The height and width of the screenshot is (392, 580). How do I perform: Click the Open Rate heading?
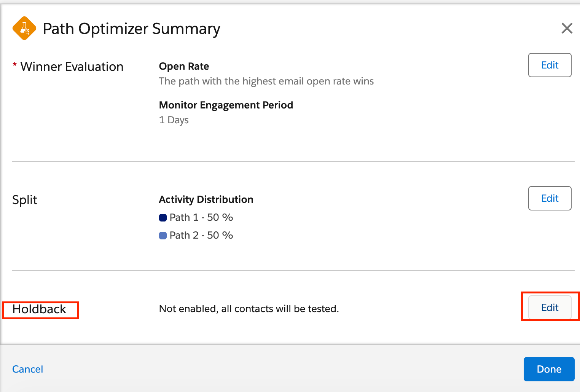click(x=184, y=66)
